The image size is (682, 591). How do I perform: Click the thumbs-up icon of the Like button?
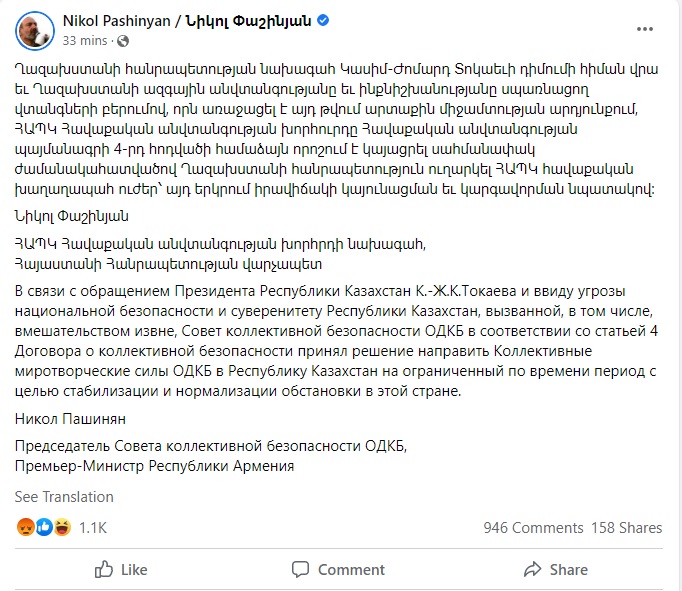pyautogui.click(x=104, y=569)
